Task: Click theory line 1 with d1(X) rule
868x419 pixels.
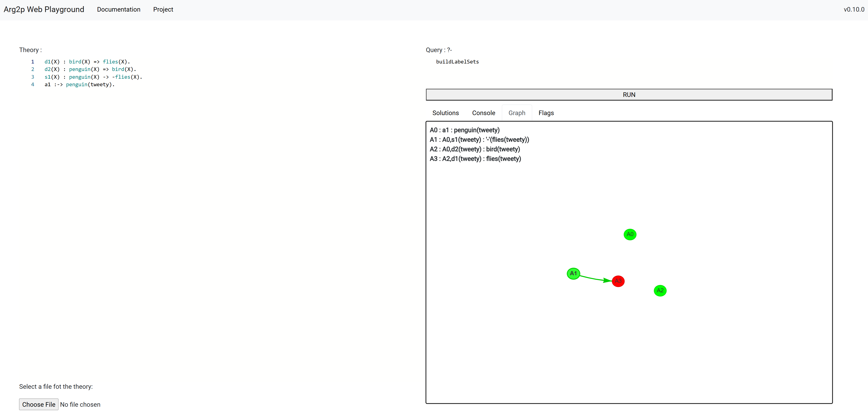Action: (87, 62)
